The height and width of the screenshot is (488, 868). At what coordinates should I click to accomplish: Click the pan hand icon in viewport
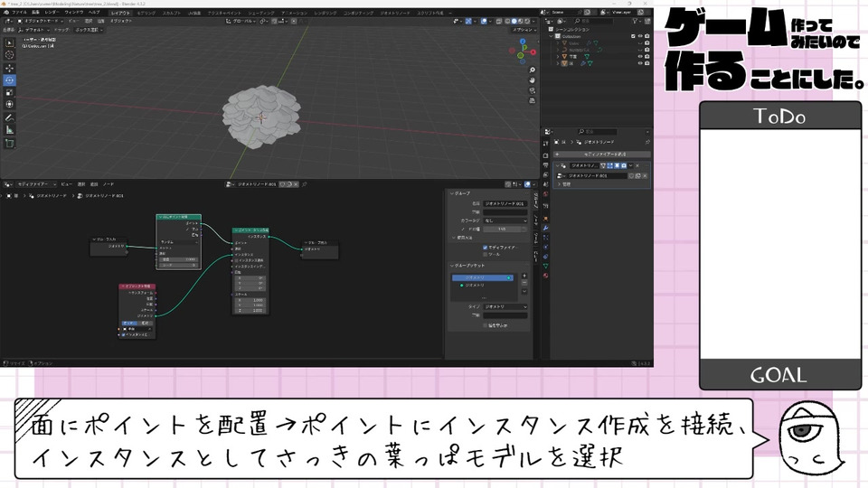point(532,80)
